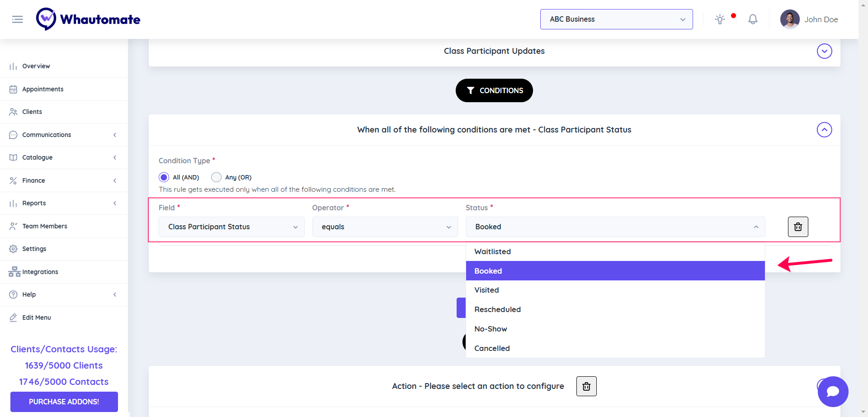This screenshot has width=868, height=417.
Task: Select the Any (OR) radio button
Action: point(217,177)
